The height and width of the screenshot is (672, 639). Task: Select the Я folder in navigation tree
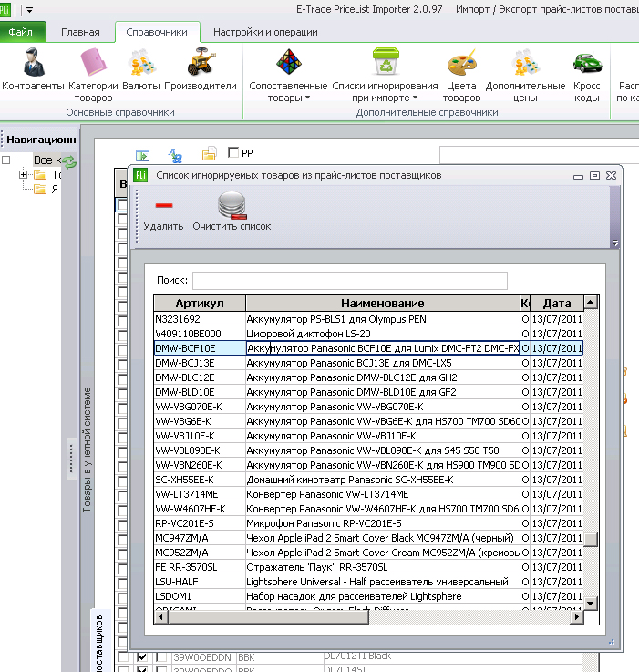point(46,189)
